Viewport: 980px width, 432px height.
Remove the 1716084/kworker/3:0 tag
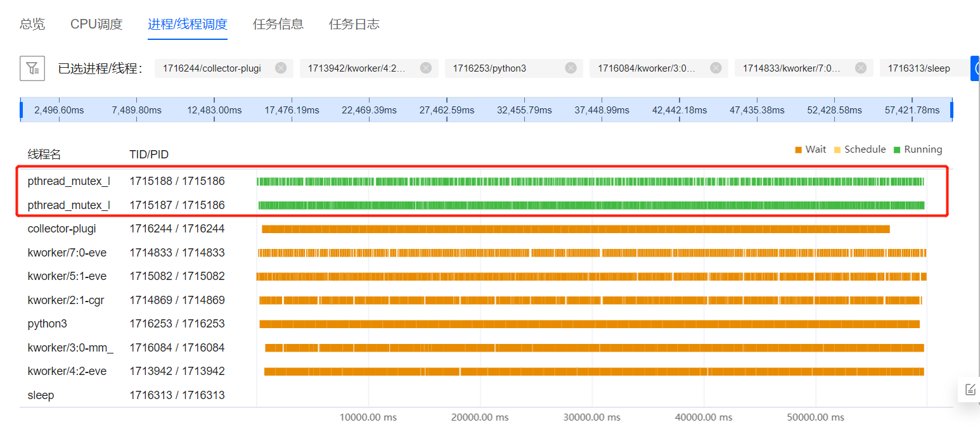pos(716,68)
